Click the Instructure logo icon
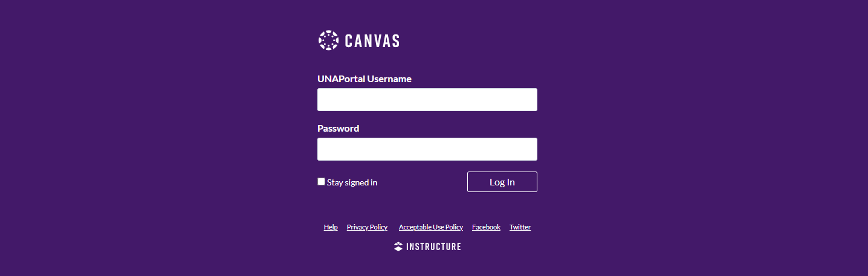 pos(398,246)
